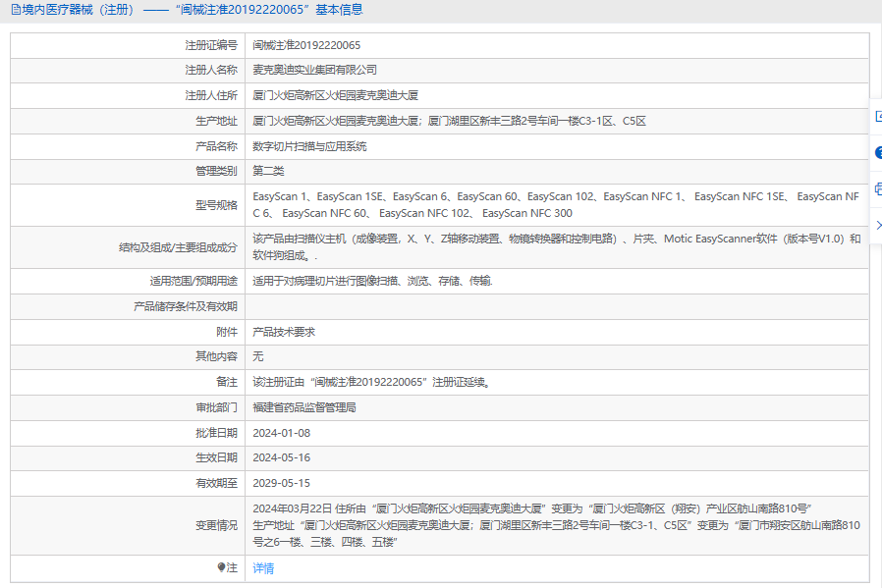The width and height of the screenshot is (882, 588).
Task: Select registration number value 闽械注准20192220065 in first row
Action: [306, 45]
